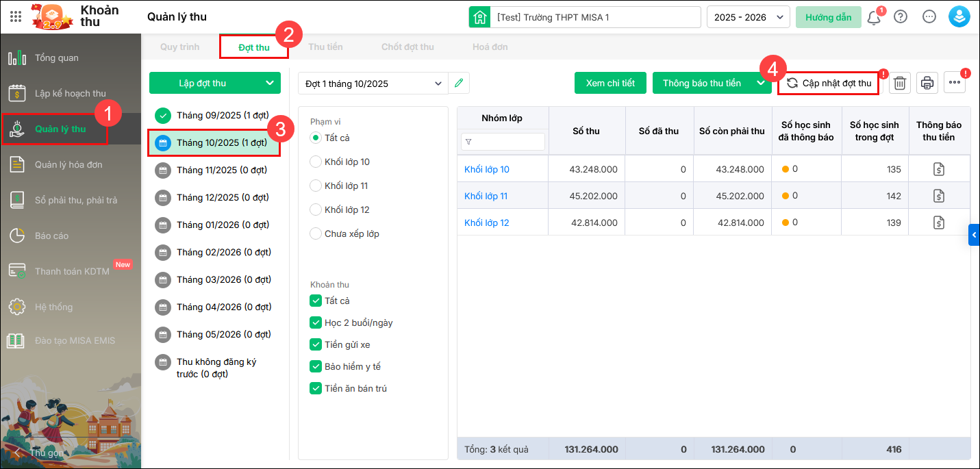Open the 2025 - 2026 school year dropdown

[x=749, y=17]
